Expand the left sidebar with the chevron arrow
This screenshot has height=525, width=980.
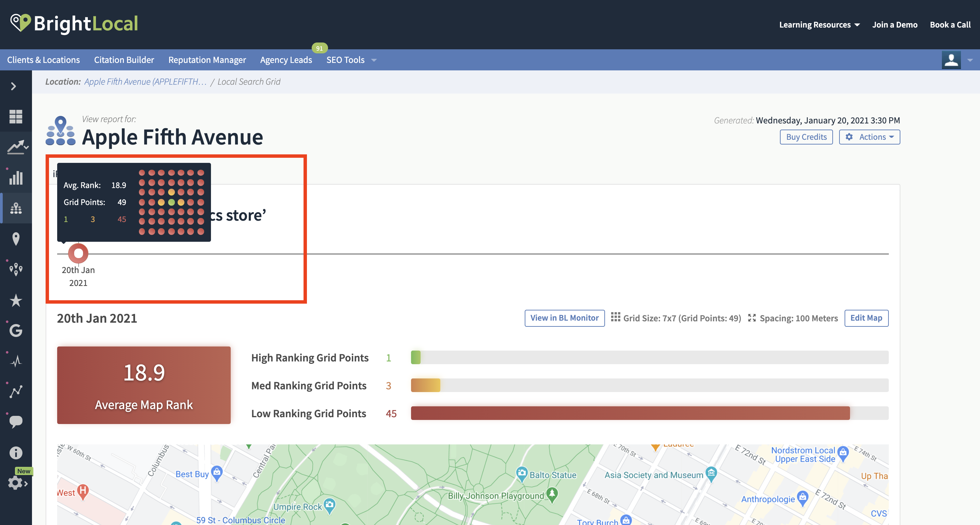coord(14,86)
